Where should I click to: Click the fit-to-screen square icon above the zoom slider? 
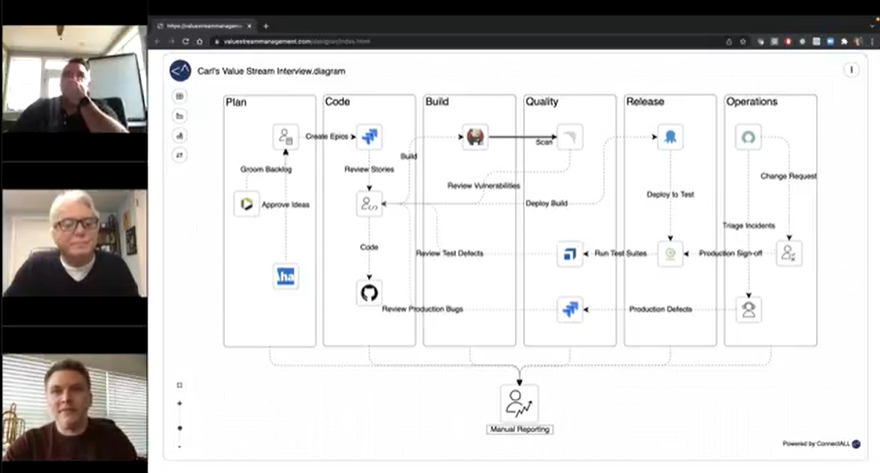(x=180, y=385)
